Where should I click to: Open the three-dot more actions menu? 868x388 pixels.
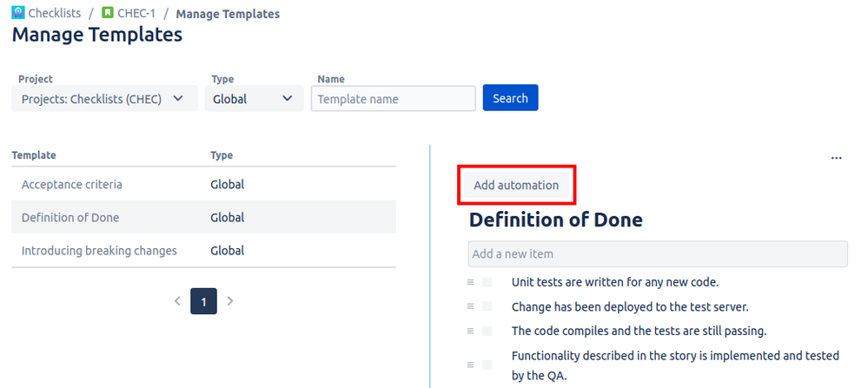pyautogui.click(x=837, y=158)
